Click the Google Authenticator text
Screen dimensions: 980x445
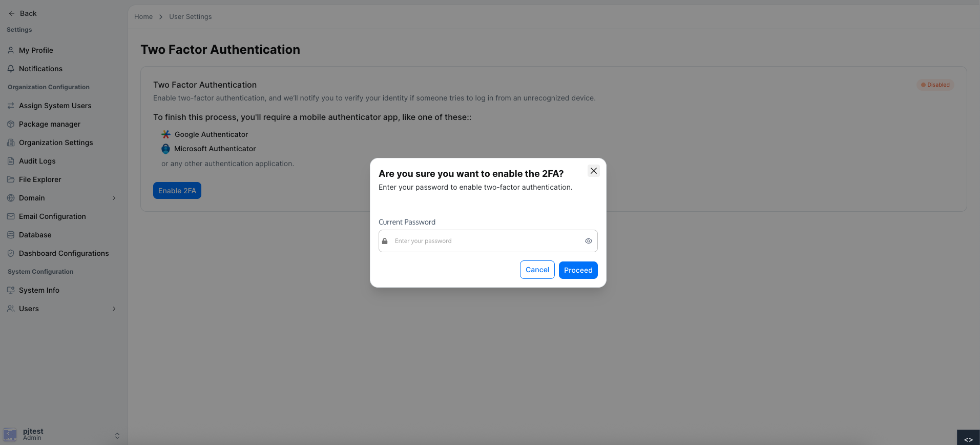click(x=211, y=134)
